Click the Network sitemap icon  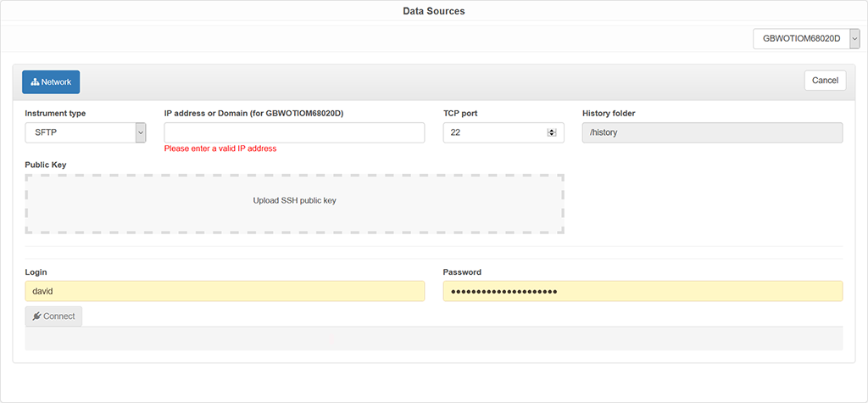coord(35,82)
